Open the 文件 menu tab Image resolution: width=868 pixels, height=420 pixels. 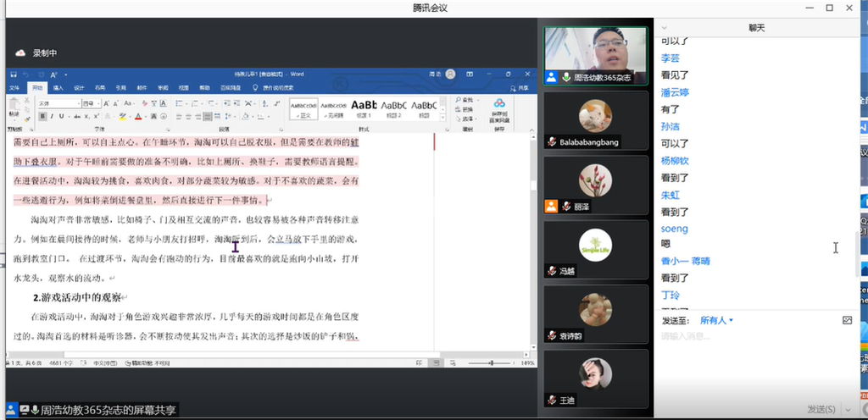coord(14,87)
